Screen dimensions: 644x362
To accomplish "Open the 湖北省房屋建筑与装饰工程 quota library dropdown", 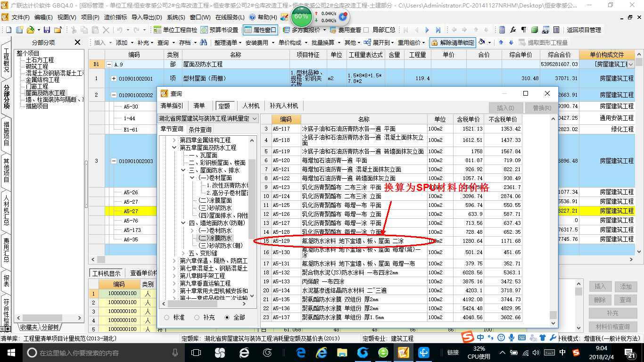I will coord(255,118).
